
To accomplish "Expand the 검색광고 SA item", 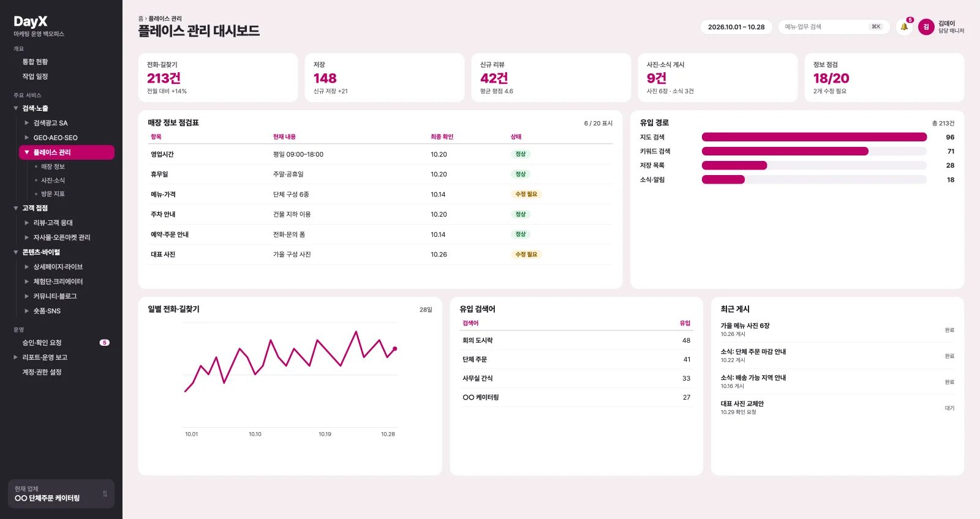I will coord(27,123).
